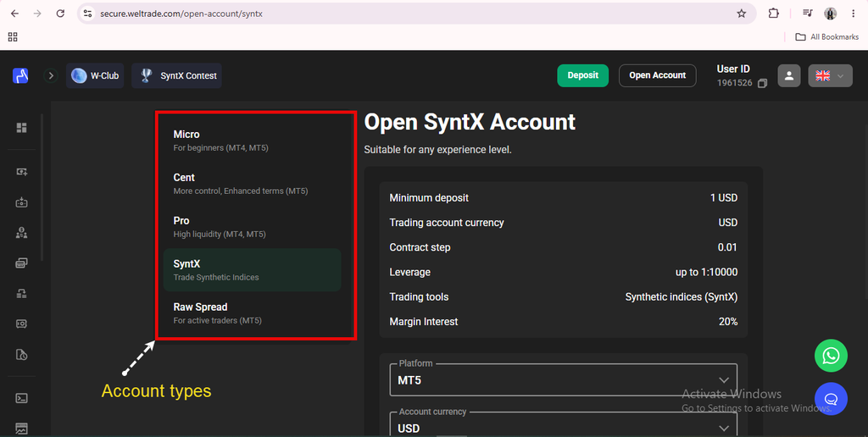Click 'Suitable for any experience level.' text
The image size is (868, 437).
coord(438,150)
